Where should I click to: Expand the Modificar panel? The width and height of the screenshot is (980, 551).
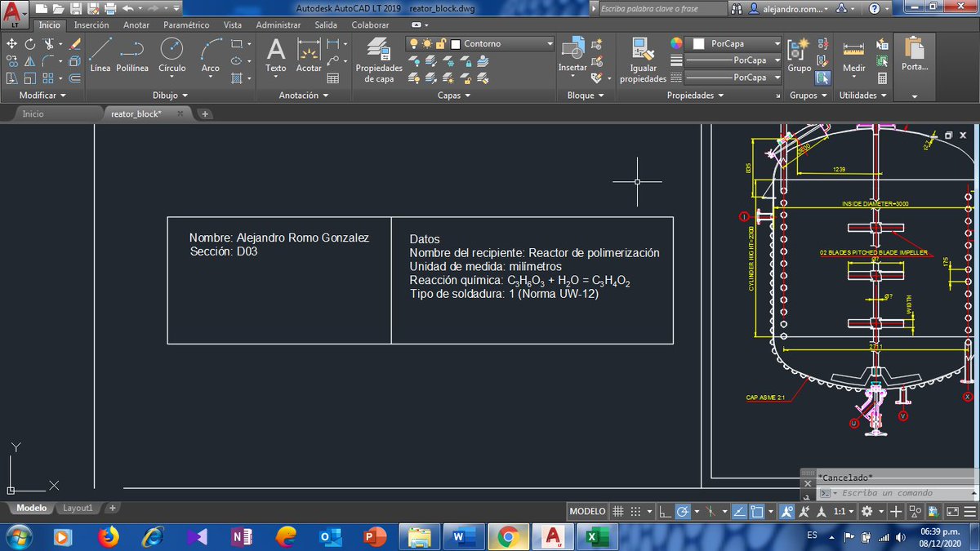pos(42,95)
